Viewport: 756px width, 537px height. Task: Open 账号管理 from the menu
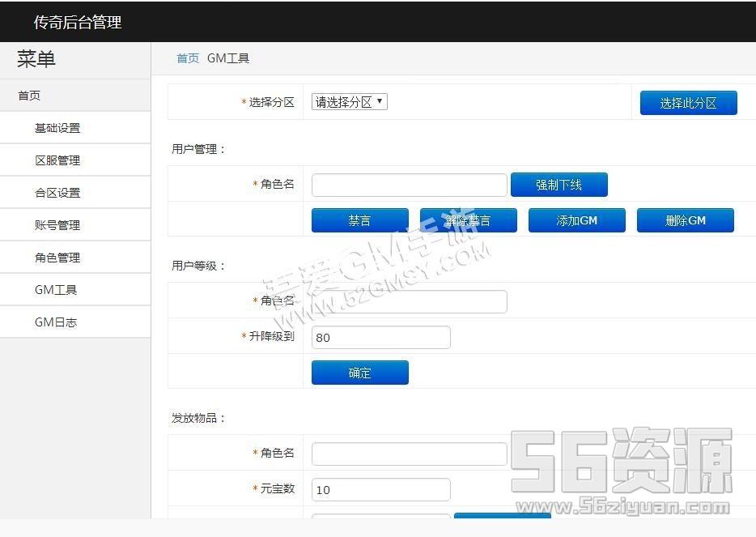[57, 225]
